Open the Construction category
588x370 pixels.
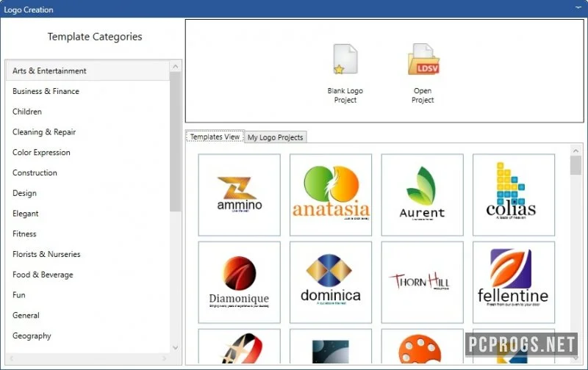point(87,173)
